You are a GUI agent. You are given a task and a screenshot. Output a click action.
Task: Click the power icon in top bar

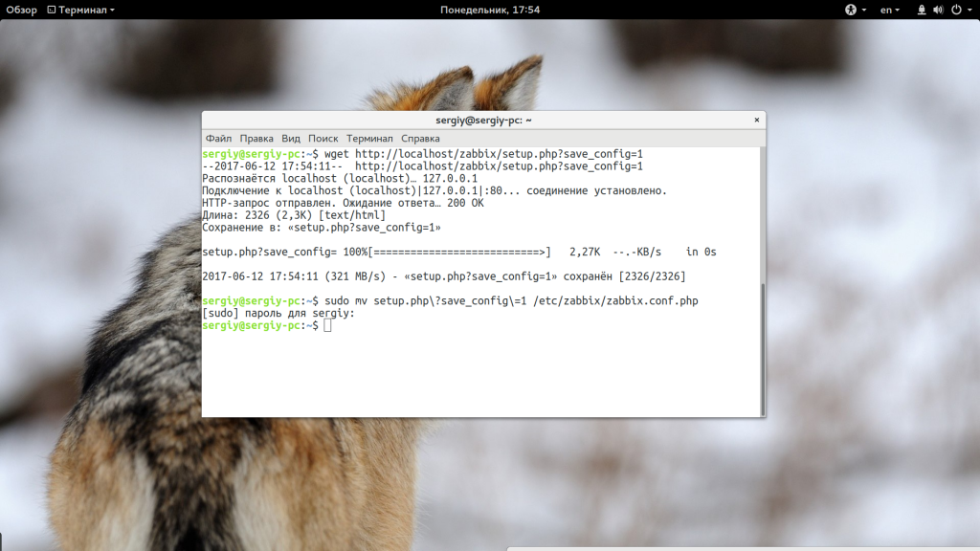[x=954, y=10]
